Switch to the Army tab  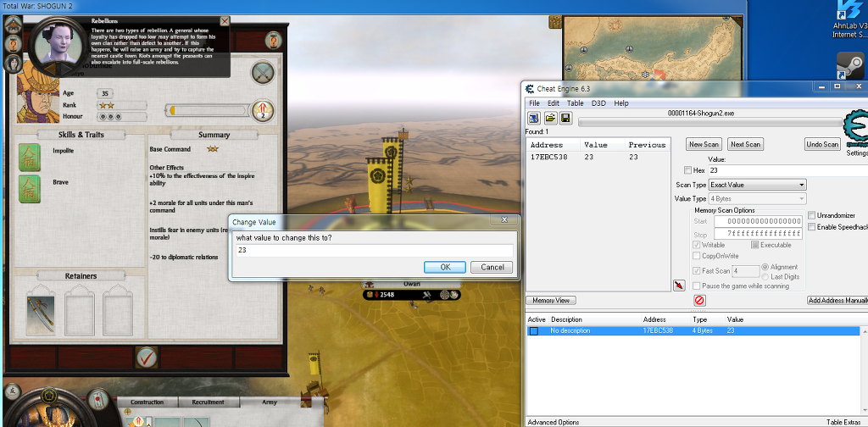pos(269,402)
